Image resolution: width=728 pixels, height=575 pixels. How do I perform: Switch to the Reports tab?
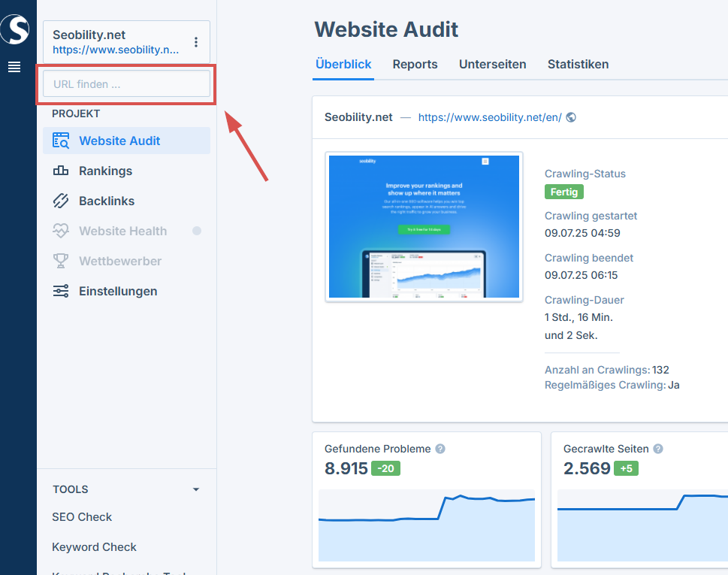tap(415, 64)
